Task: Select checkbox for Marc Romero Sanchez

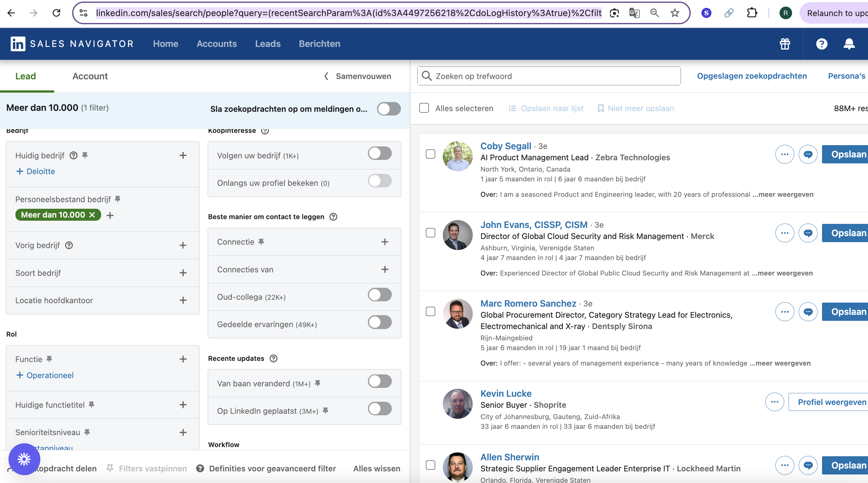Action: click(x=430, y=312)
